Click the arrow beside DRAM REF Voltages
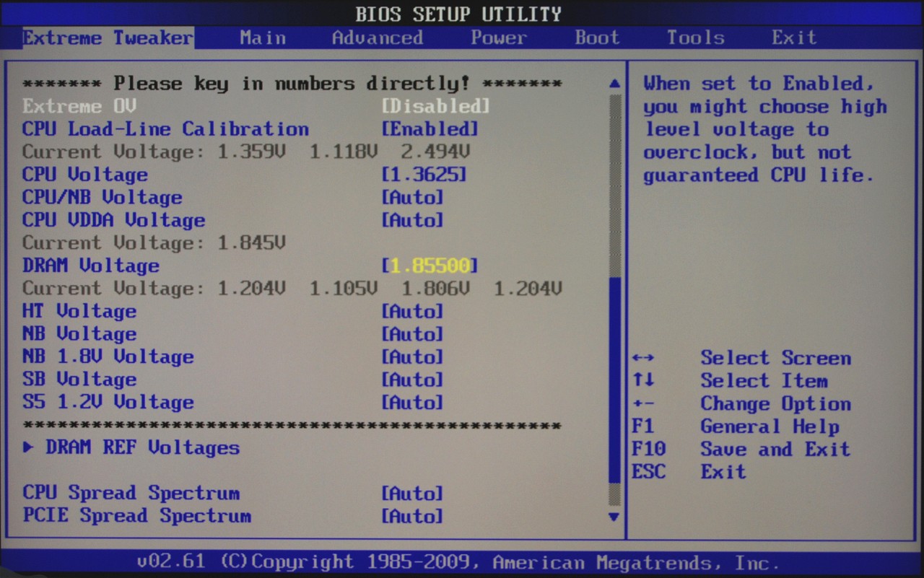The image size is (924, 578). (28, 447)
